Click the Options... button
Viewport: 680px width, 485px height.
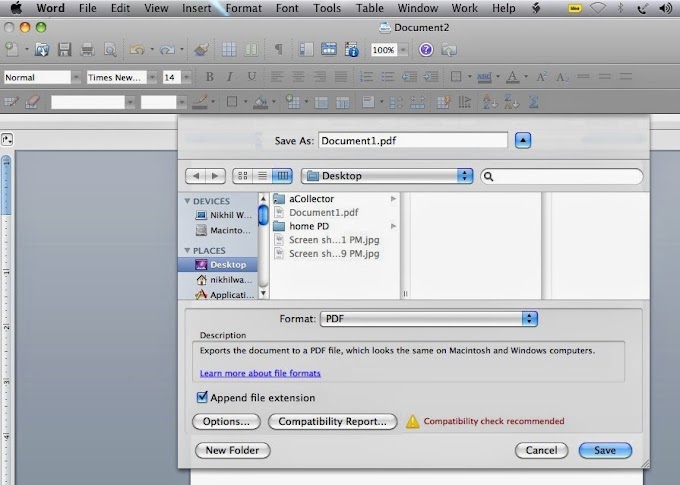[226, 421]
